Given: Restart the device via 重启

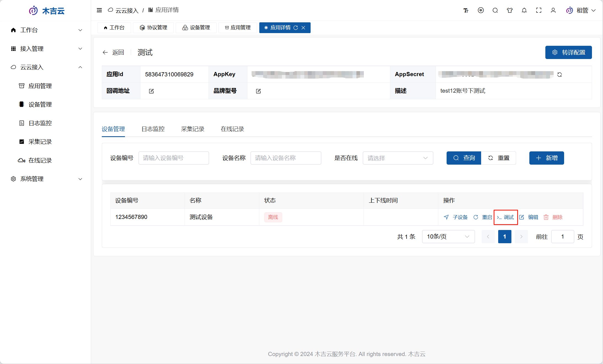Looking at the screenshot, I should click(x=482, y=217).
